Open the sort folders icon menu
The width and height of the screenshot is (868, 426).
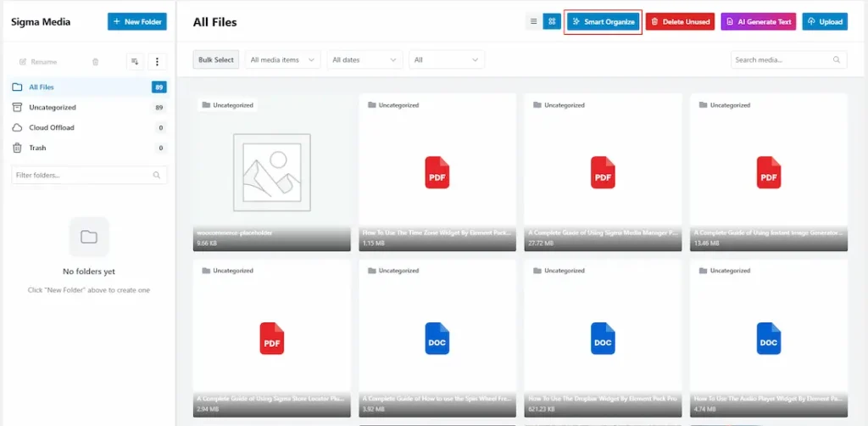(135, 61)
